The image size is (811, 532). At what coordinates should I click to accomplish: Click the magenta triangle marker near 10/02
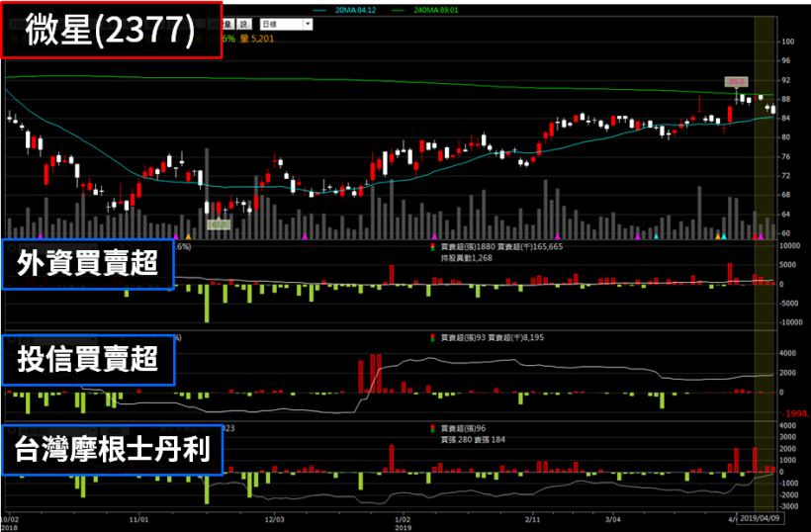(x=41, y=236)
